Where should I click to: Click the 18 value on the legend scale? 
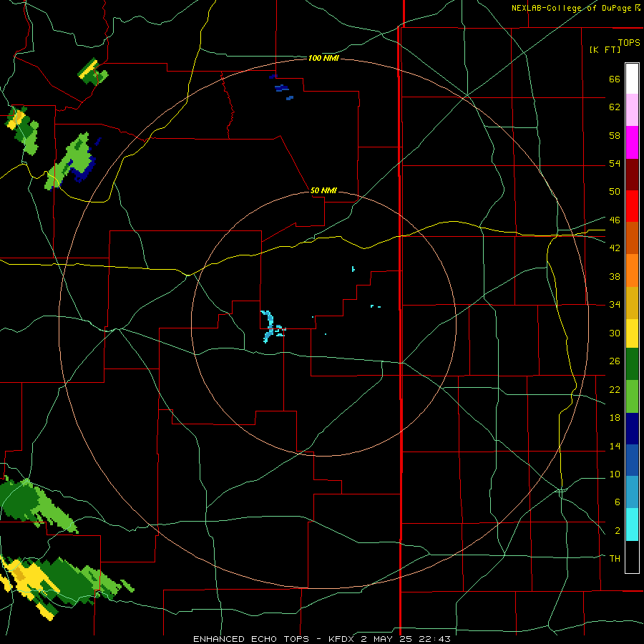(x=615, y=418)
